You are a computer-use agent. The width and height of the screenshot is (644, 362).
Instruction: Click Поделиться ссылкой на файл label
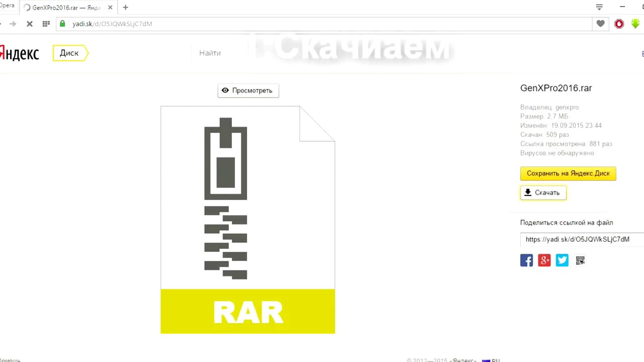point(567,223)
